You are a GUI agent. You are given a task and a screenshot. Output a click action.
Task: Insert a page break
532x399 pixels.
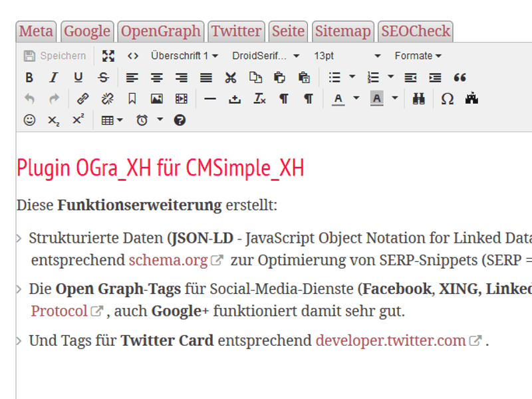(235, 99)
